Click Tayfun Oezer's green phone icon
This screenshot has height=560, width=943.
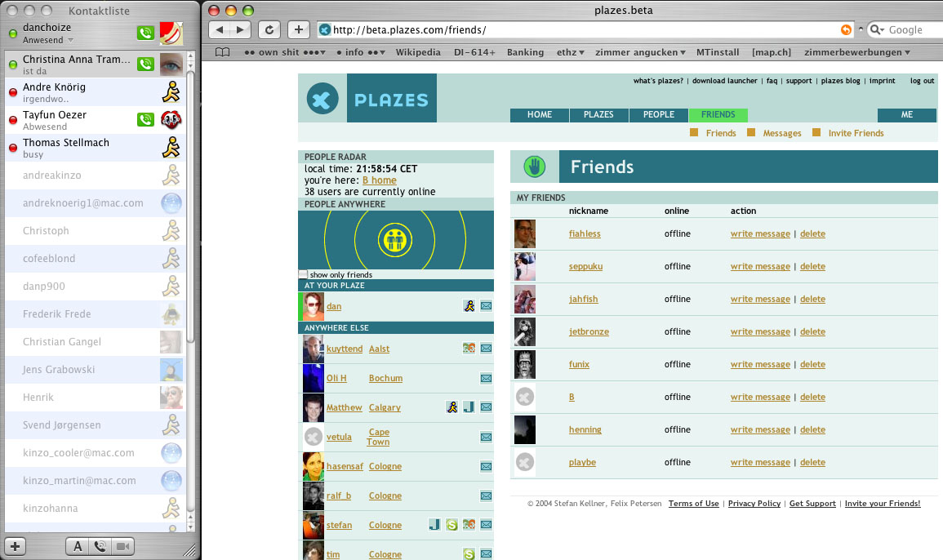coord(145,119)
